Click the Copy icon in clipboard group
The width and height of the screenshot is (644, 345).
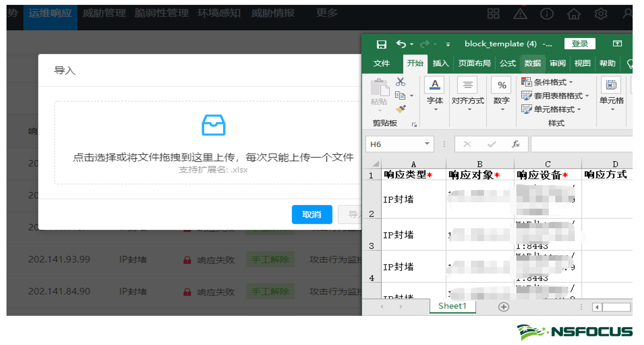coord(400,95)
